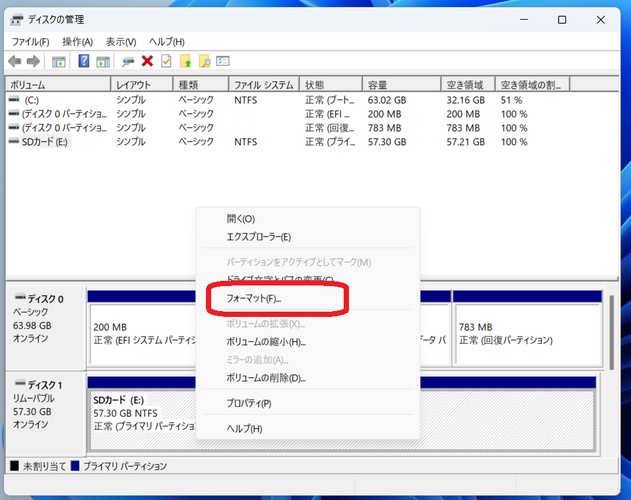631x500 pixels.
Task: Click the drive icon beside (C:) volume
Action: [x=14, y=99]
